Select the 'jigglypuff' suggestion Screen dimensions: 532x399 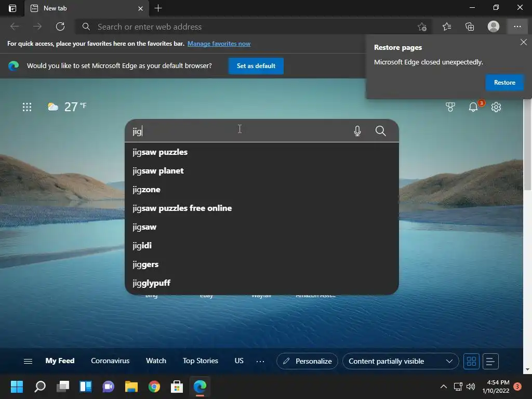262,283
